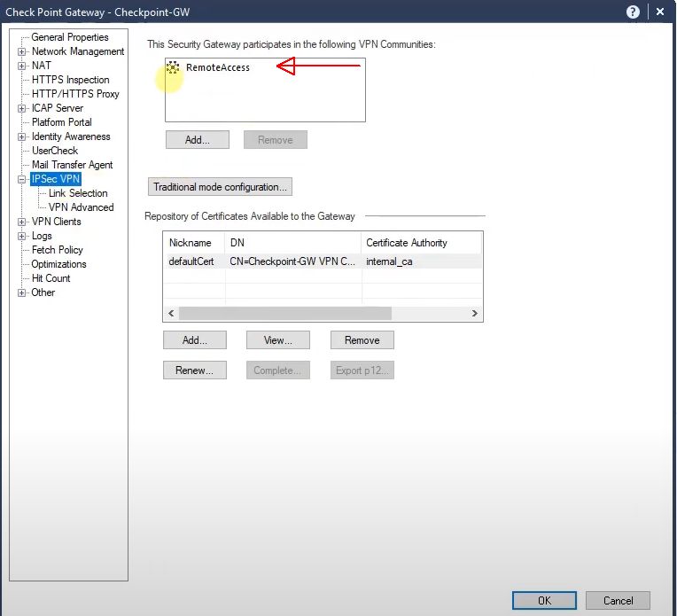Expand the NAT tree node
Viewport: 677px width, 616px height.
tap(21, 66)
